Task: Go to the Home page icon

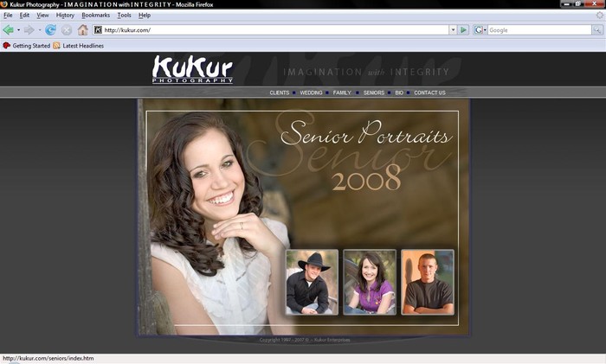Action: [x=83, y=29]
